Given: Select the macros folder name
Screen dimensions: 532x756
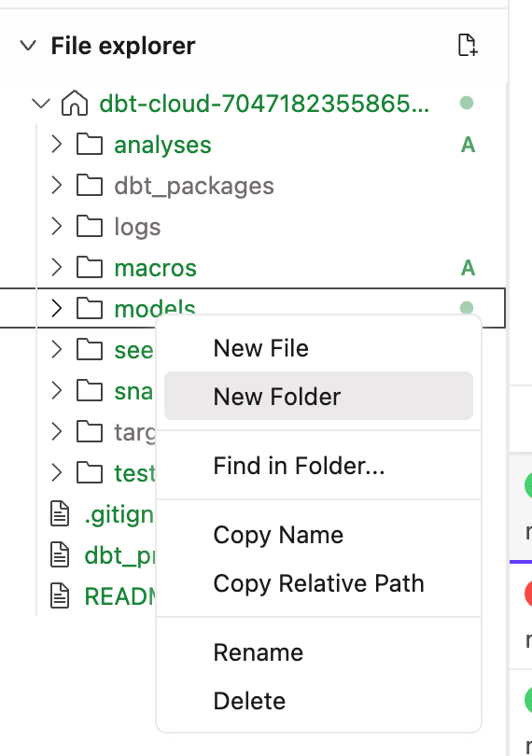Looking at the screenshot, I should pyautogui.click(x=155, y=268).
